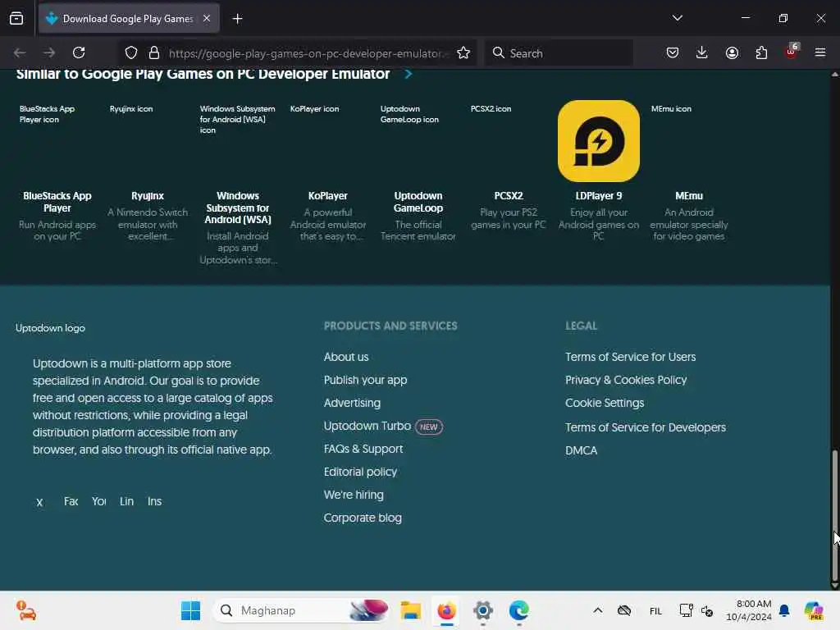Screen dimensions: 840x630
Task: Open File Explorer from the taskbar
Action: coord(411,610)
